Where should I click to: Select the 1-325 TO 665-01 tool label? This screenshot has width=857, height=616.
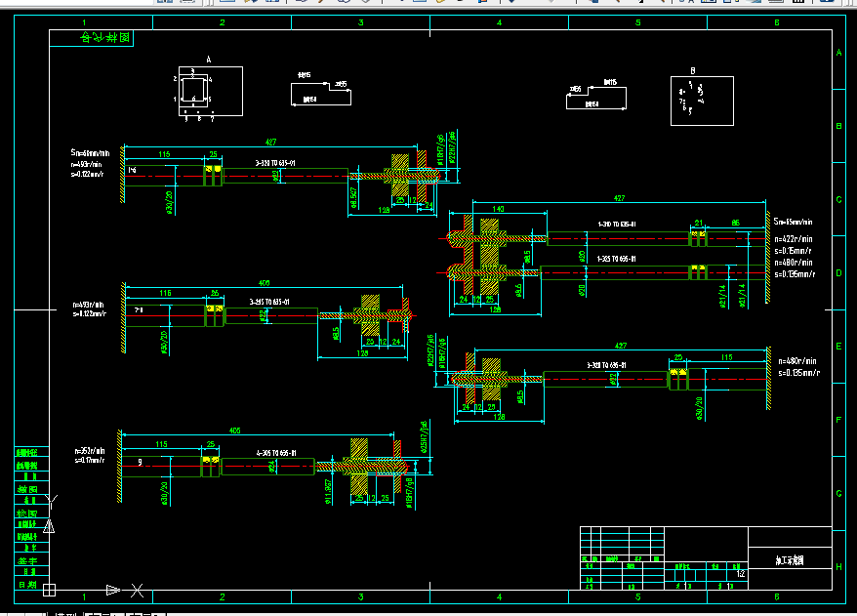(x=616, y=259)
